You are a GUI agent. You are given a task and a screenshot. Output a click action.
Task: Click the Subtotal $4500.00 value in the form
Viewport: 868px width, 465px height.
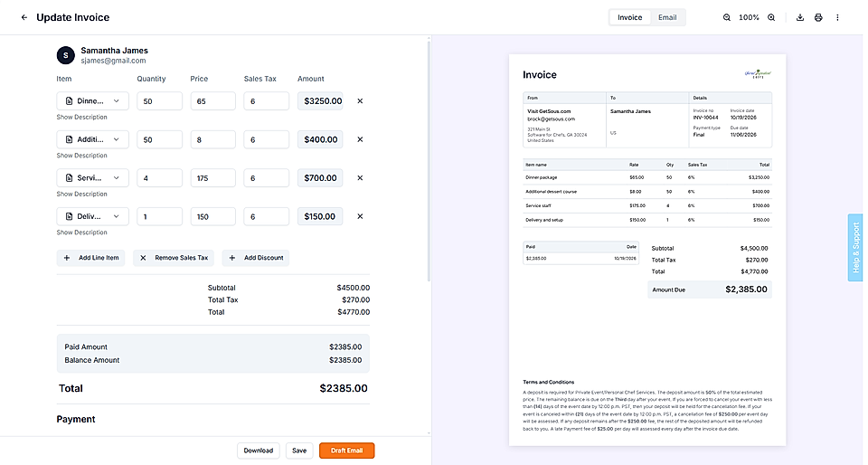click(354, 288)
